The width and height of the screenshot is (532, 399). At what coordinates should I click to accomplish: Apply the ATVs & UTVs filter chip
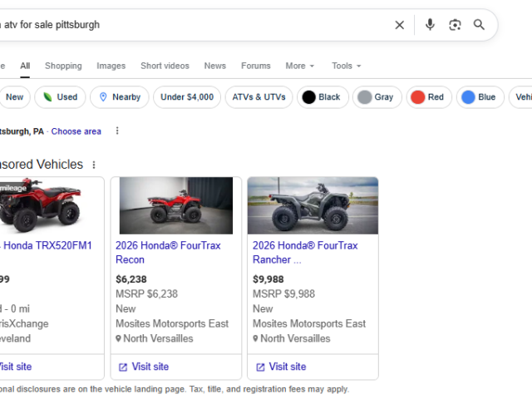coord(259,97)
